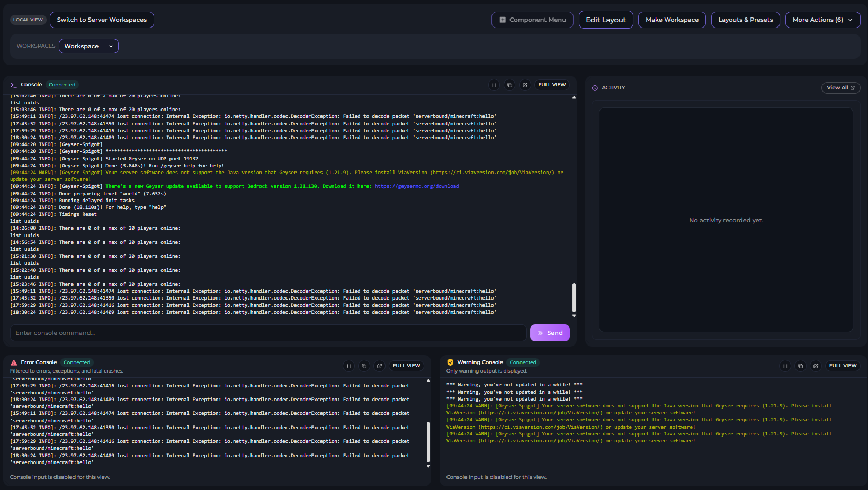The width and height of the screenshot is (868, 490).
Task: Open the Workspace selector dropdown arrow
Action: click(111, 46)
